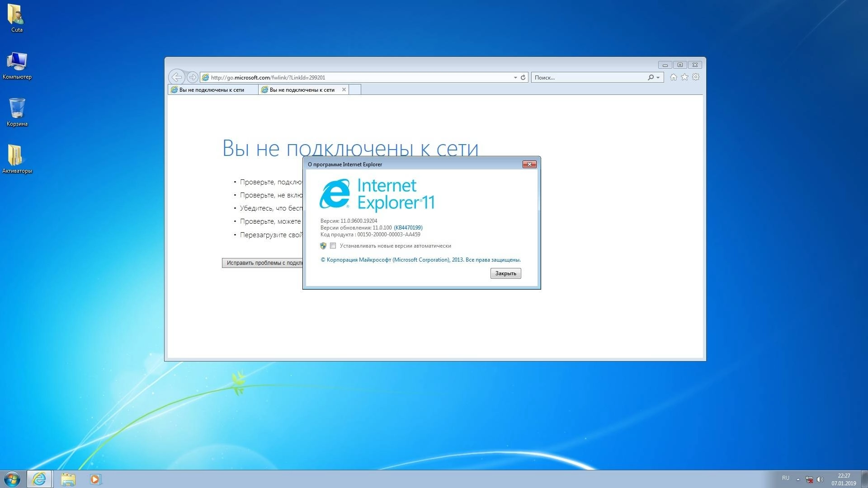
Task: Click the Home icon in IE toolbar
Action: (674, 77)
